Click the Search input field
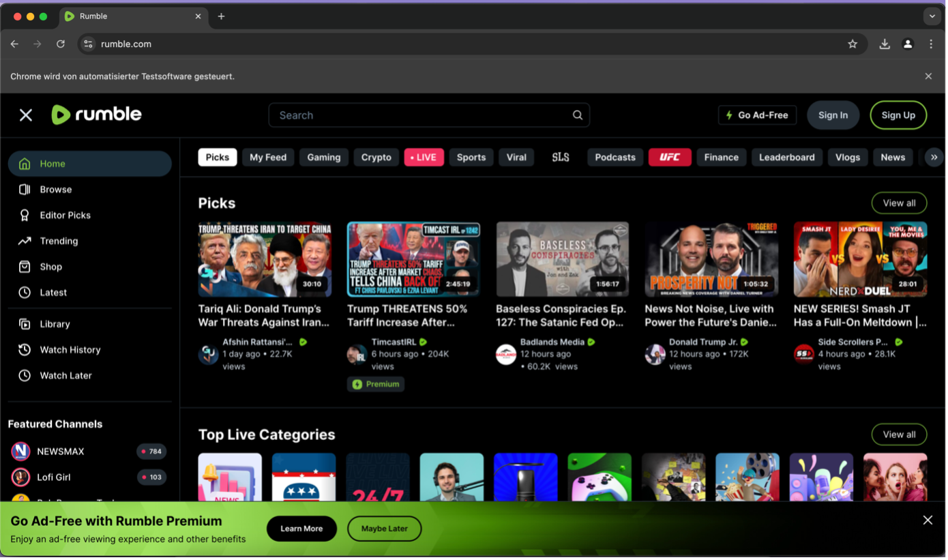This screenshot has width=948, height=560. (x=429, y=115)
